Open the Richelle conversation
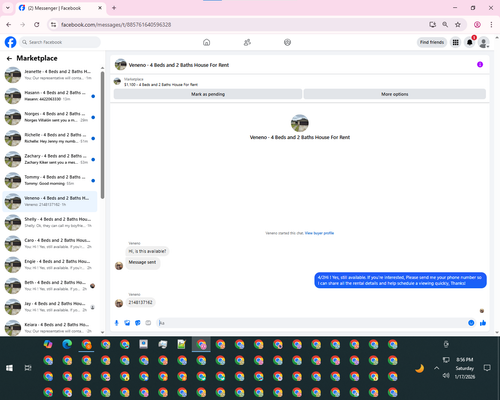Screen dimensions: 500x400 pyautogui.click(x=50, y=138)
